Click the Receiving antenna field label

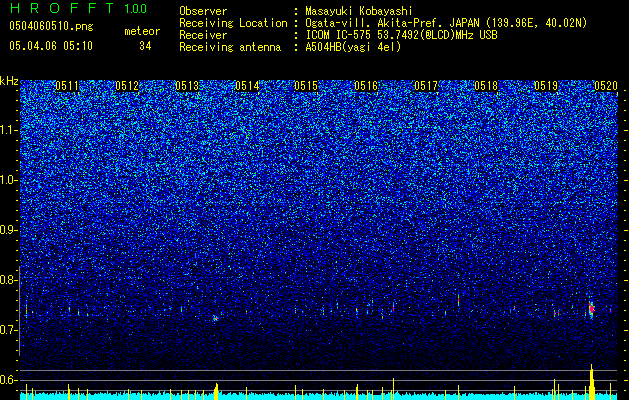(x=230, y=47)
